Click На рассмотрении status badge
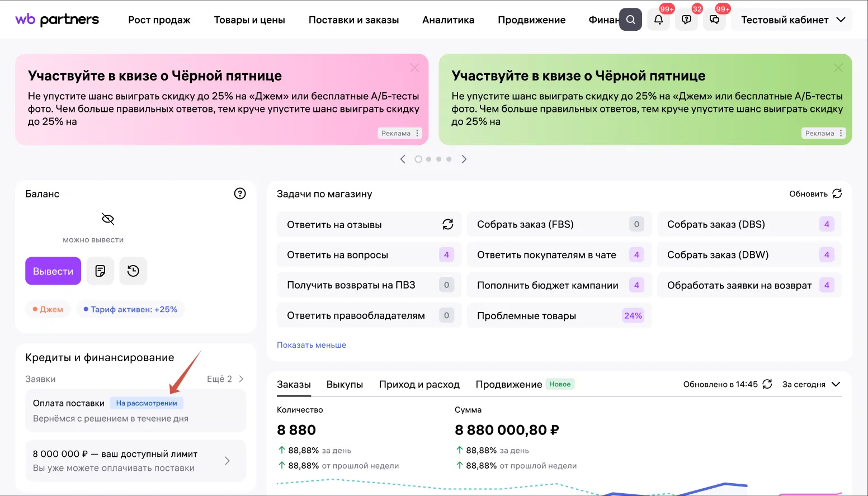This screenshot has height=496, width=868. [x=147, y=403]
